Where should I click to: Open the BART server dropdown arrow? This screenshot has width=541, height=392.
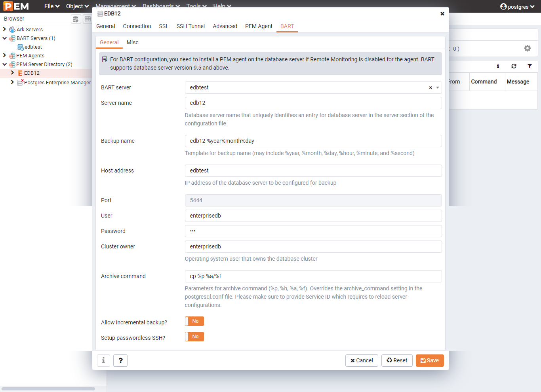pos(438,88)
